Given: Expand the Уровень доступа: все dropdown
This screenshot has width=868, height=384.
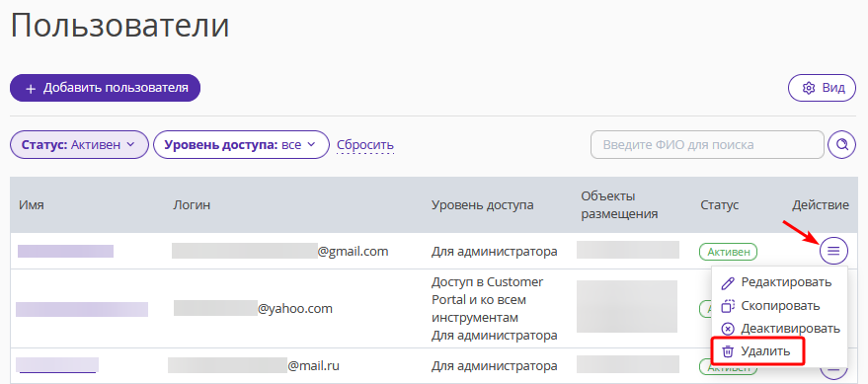Looking at the screenshot, I should (241, 145).
